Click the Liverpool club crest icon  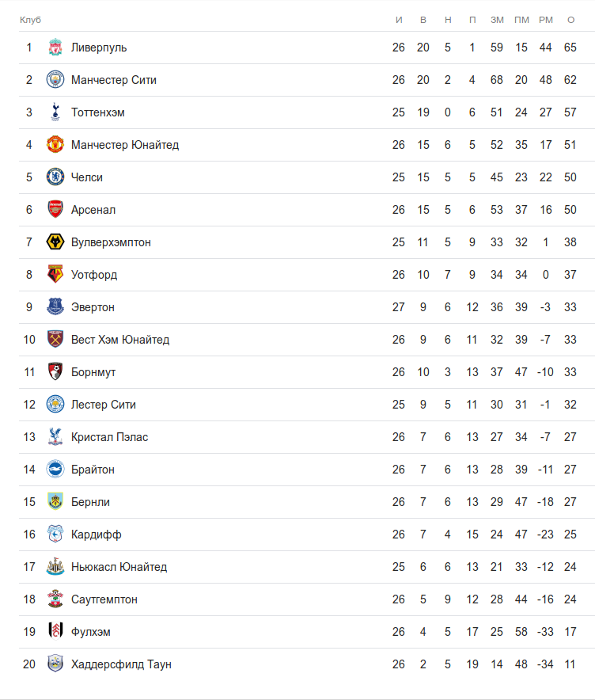tap(55, 48)
